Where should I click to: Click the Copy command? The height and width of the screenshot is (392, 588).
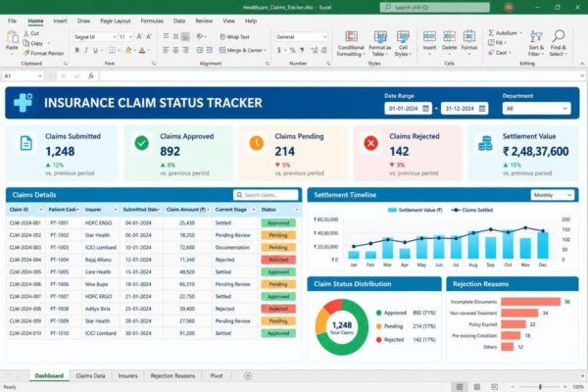33,43
